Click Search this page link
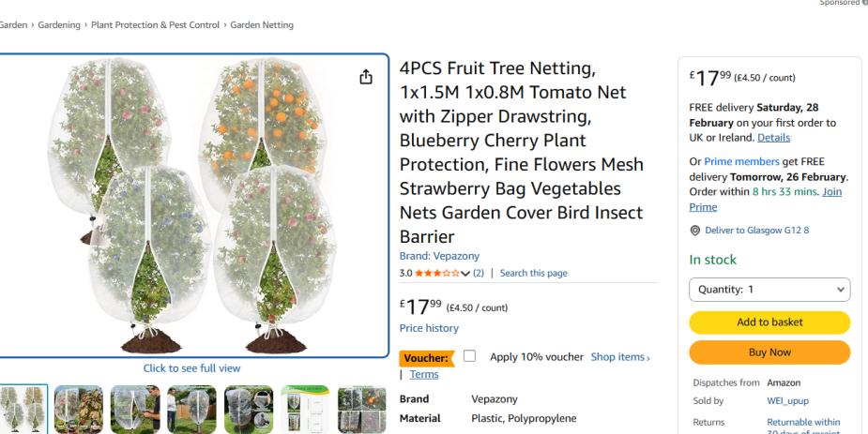868x434 pixels. pyautogui.click(x=533, y=274)
